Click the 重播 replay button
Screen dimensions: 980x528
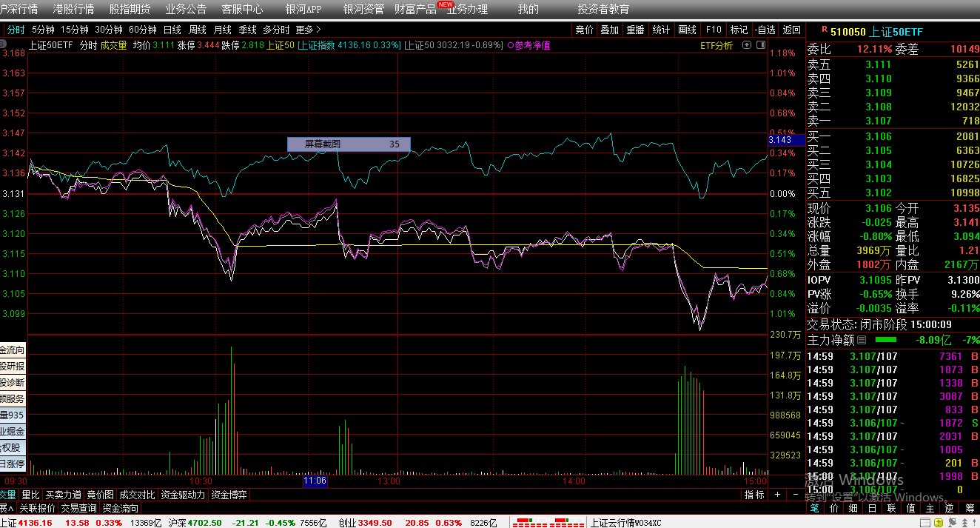click(635, 30)
